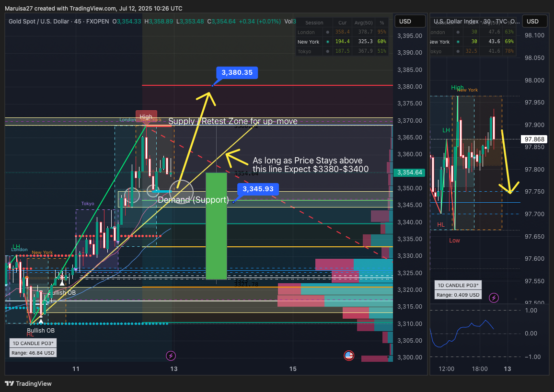Click '1D CANDLE PO3°' box on Dollar Index chart
The width and height of the screenshot is (554, 392).
(x=458, y=285)
